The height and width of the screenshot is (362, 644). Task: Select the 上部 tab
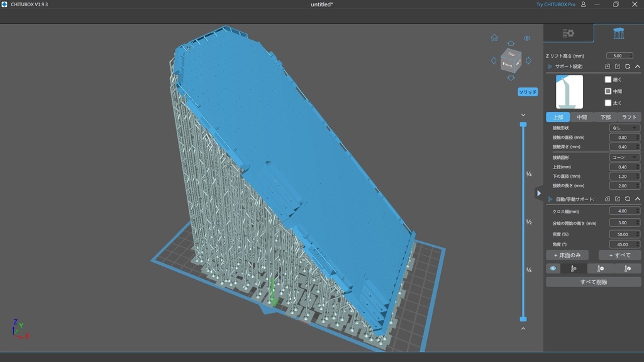coord(558,117)
